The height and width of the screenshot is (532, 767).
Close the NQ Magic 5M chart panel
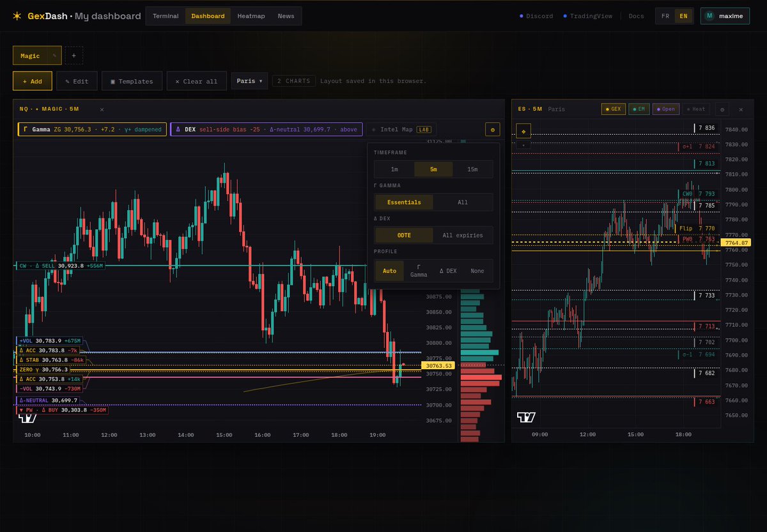(x=102, y=109)
